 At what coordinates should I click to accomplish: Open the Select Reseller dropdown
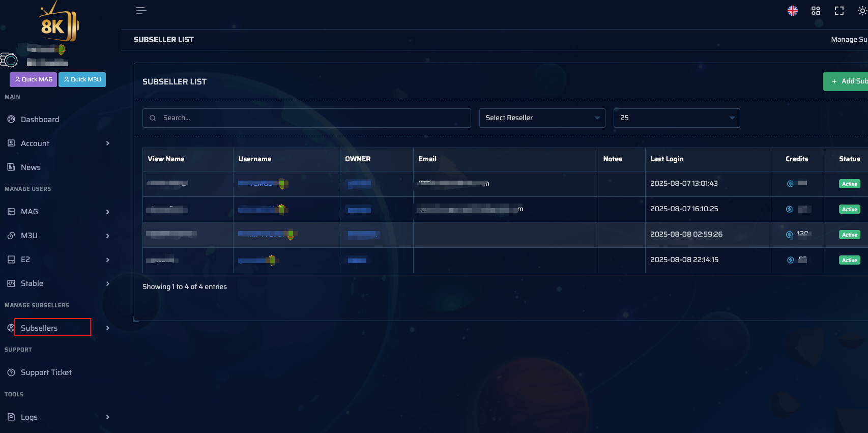tap(542, 118)
